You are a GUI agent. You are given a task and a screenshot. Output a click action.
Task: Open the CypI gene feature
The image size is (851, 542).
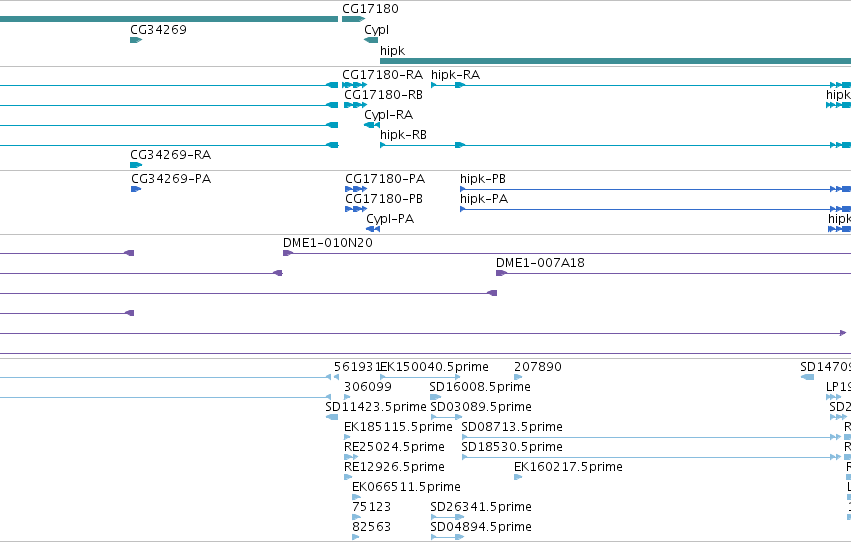click(371, 40)
